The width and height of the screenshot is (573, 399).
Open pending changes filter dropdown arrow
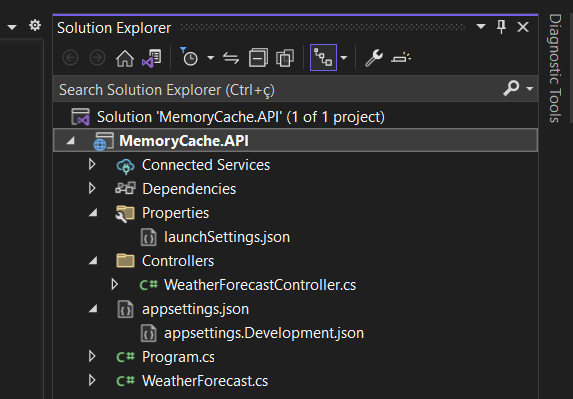click(210, 58)
